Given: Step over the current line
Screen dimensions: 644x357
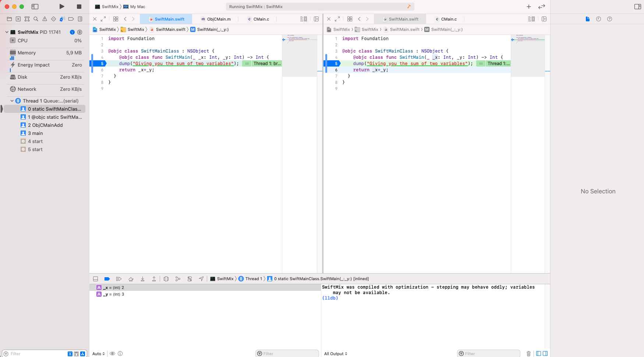Looking at the screenshot, I should pyautogui.click(x=131, y=279).
